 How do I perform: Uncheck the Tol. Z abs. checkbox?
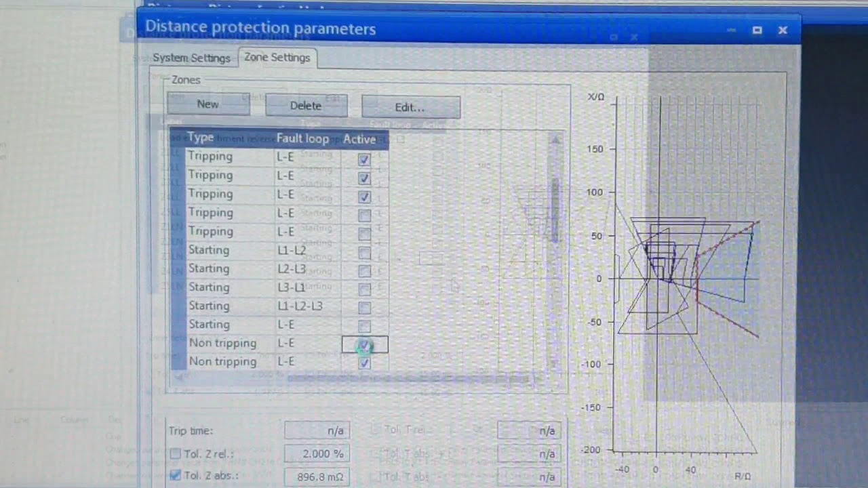[x=175, y=475]
